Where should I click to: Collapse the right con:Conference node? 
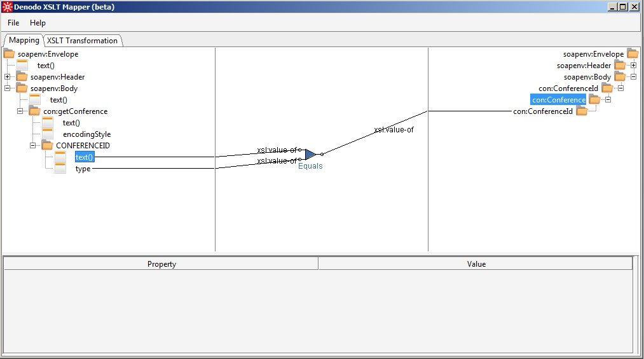coord(608,100)
